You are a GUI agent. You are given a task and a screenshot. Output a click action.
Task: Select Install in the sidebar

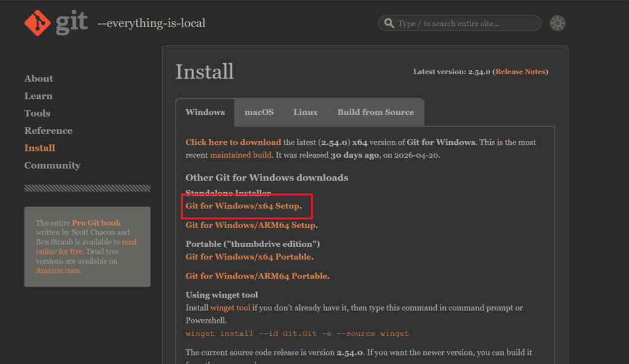click(40, 148)
